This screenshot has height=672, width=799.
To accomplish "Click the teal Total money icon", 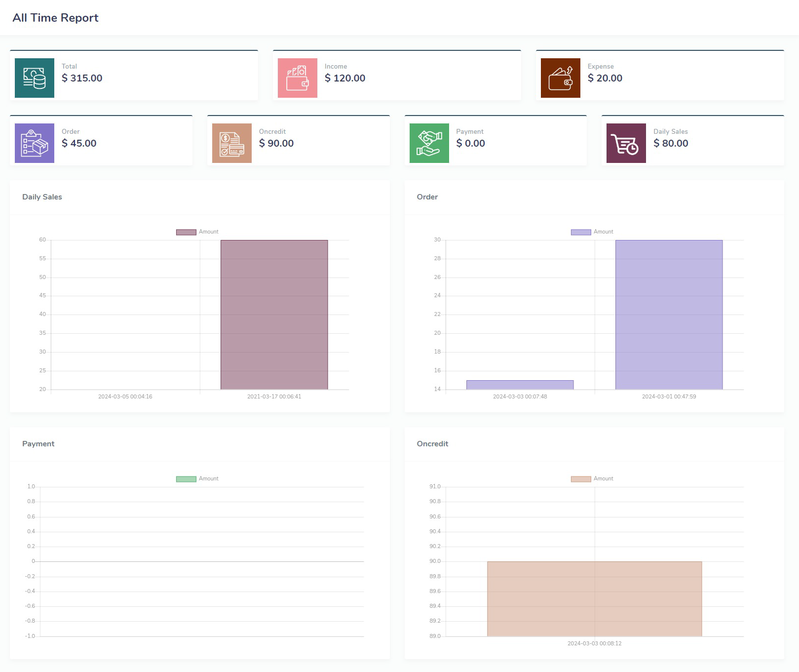I will click(x=35, y=78).
